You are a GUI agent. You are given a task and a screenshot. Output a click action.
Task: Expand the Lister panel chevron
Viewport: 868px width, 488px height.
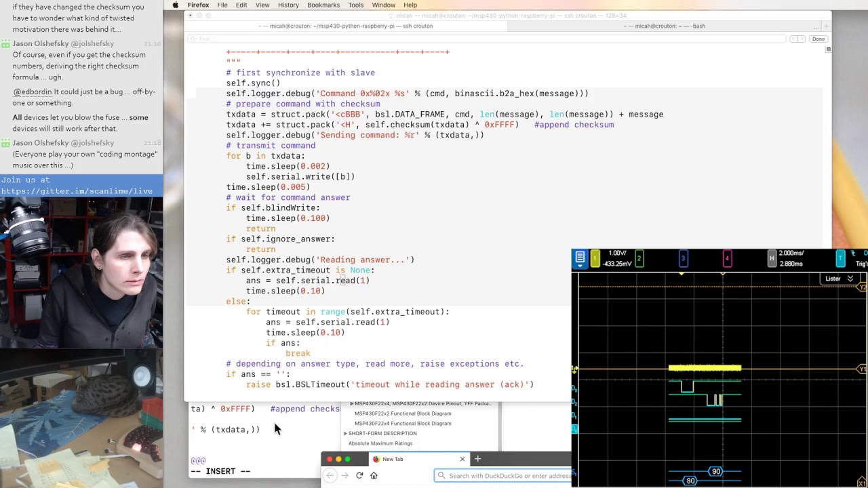click(x=850, y=279)
